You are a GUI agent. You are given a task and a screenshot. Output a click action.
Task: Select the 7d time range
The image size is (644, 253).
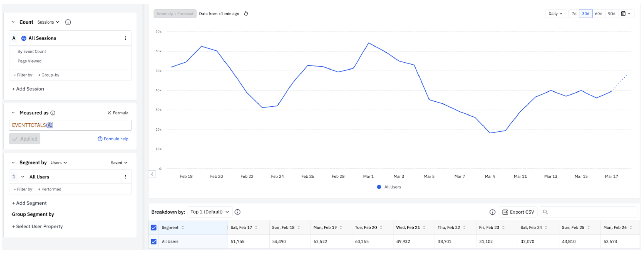click(x=574, y=14)
